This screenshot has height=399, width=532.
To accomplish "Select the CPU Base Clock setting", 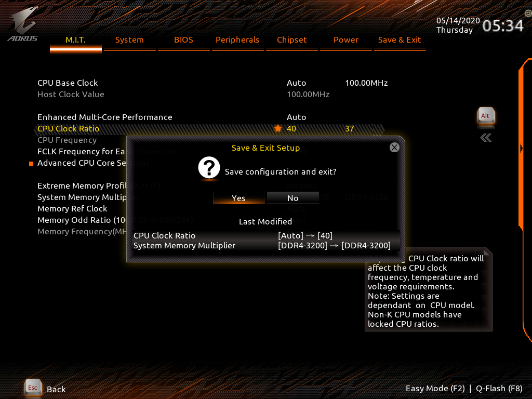I will coord(68,83).
